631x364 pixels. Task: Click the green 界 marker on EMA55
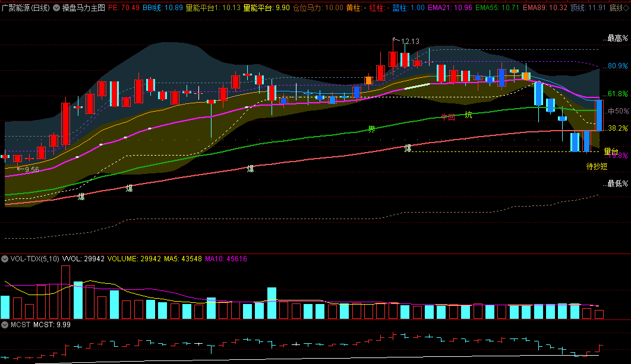coord(371,129)
